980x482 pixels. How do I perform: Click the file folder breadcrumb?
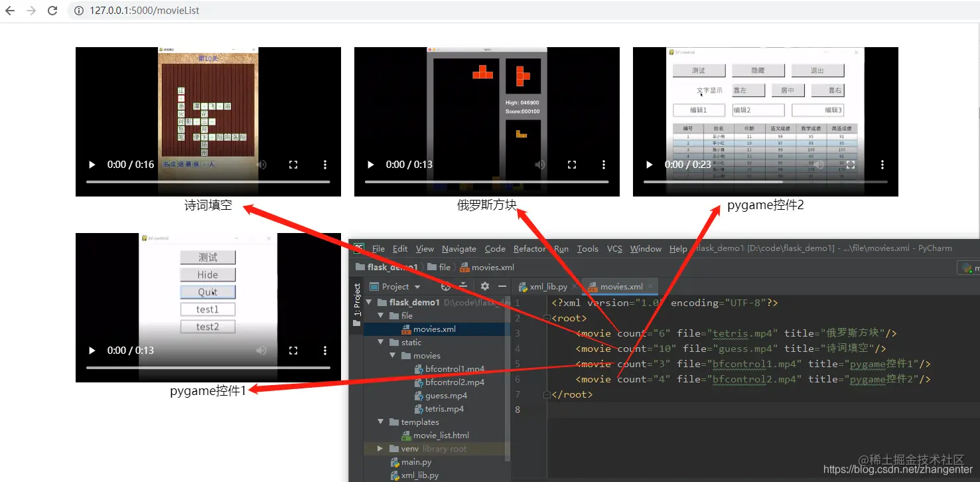point(439,268)
